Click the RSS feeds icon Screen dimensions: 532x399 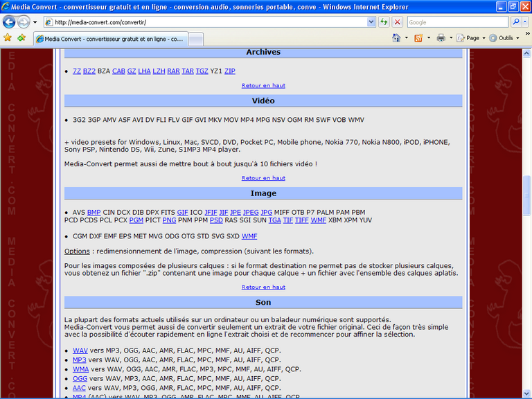pyautogui.click(x=418, y=38)
